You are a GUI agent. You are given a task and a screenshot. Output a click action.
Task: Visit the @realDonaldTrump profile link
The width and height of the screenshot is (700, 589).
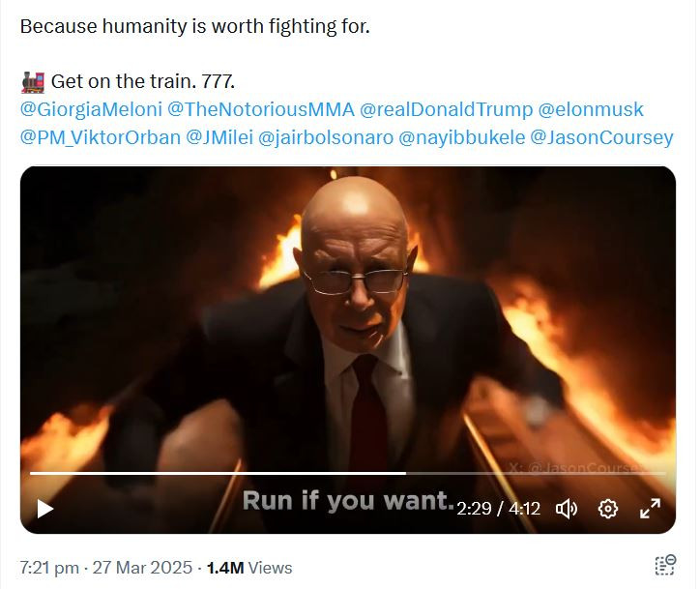tap(446, 110)
